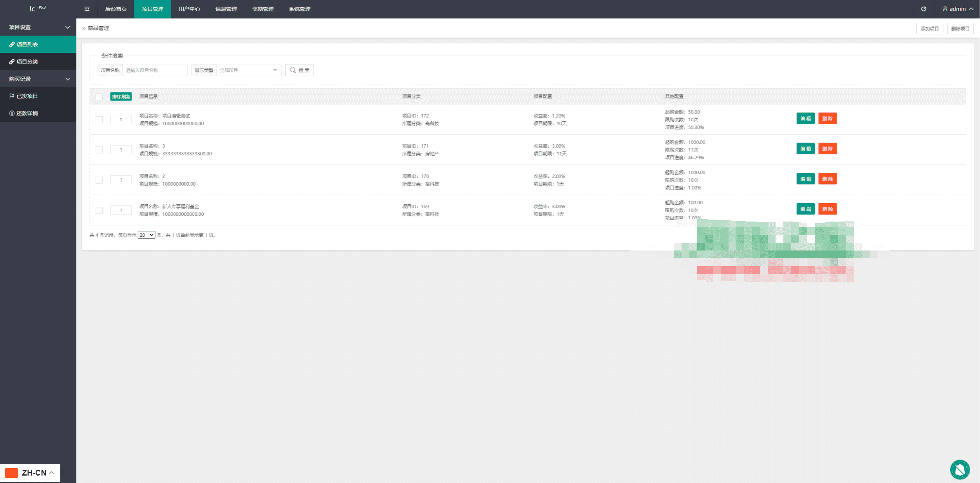This screenshot has width=980, height=483.
Task: Toggle the sidebar collapse hamburger icon
Action: (87, 9)
